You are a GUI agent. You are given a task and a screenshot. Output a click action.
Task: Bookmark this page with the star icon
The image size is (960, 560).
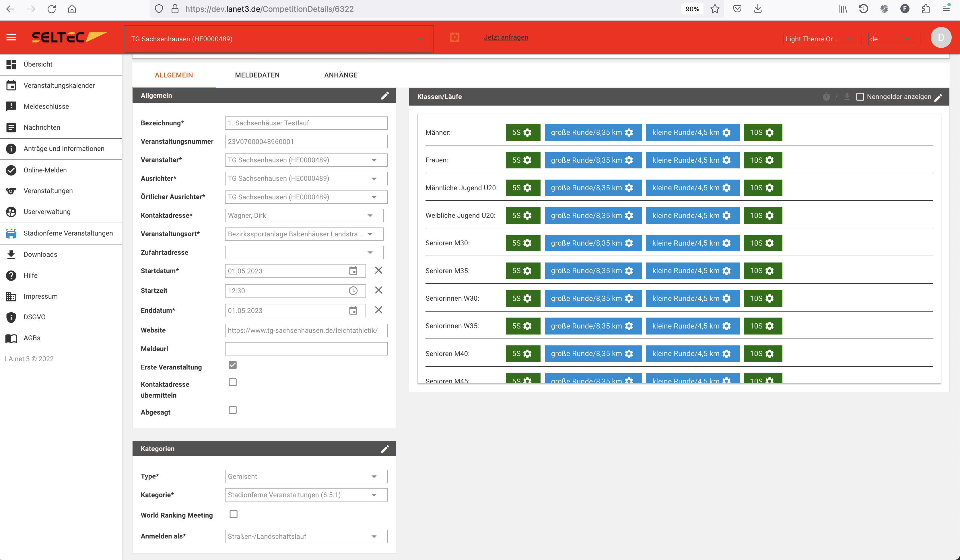(x=715, y=9)
